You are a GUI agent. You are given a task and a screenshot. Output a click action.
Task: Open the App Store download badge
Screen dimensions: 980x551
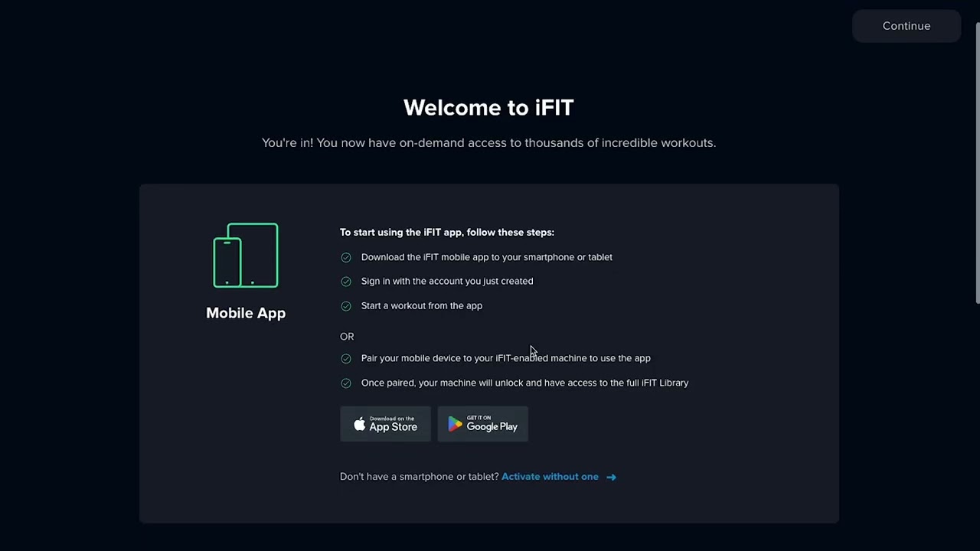click(385, 424)
